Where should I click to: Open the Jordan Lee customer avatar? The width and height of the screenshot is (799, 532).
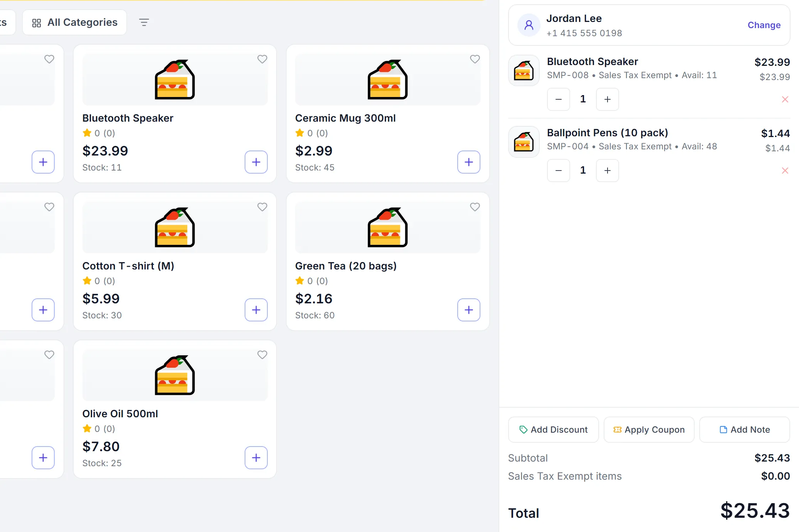529,25
